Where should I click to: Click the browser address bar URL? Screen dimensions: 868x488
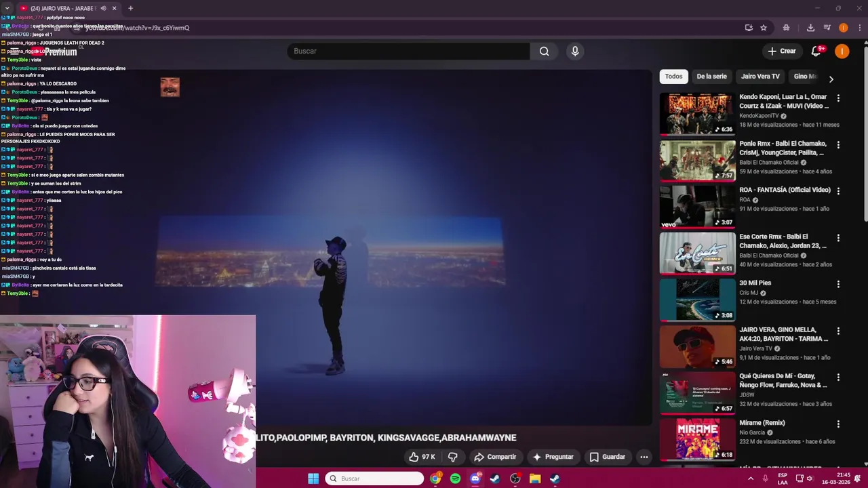pyautogui.click(x=137, y=28)
